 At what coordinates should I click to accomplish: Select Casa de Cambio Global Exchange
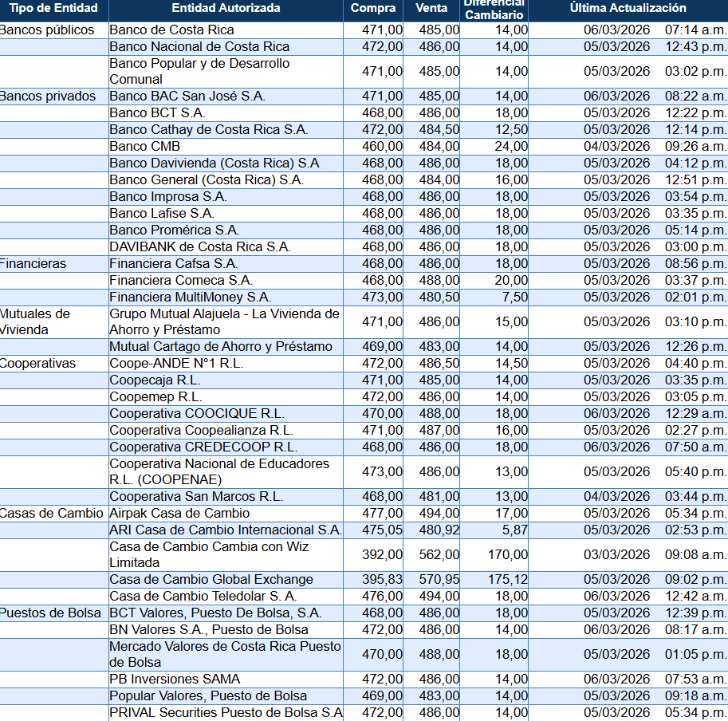(x=211, y=579)
